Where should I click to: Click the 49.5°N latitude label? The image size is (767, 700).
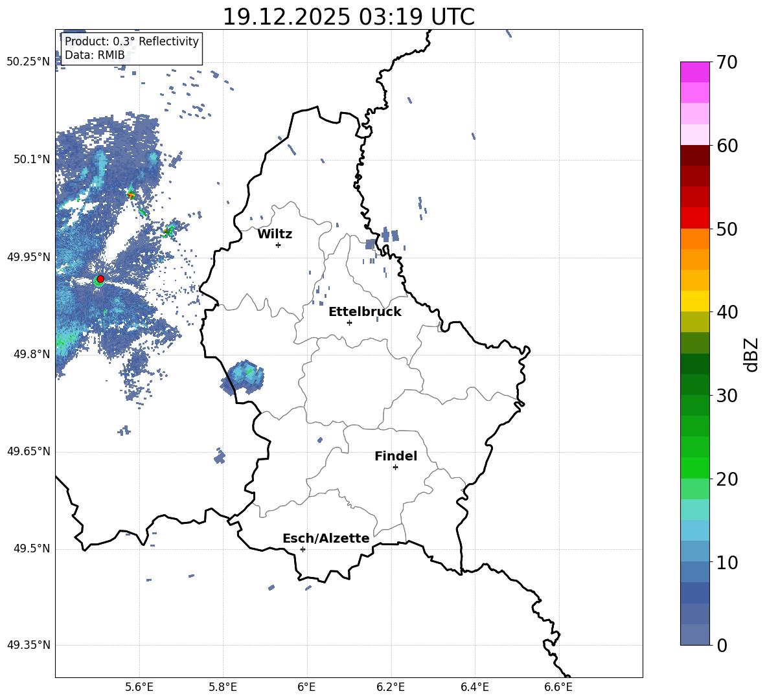click(31, 548)
